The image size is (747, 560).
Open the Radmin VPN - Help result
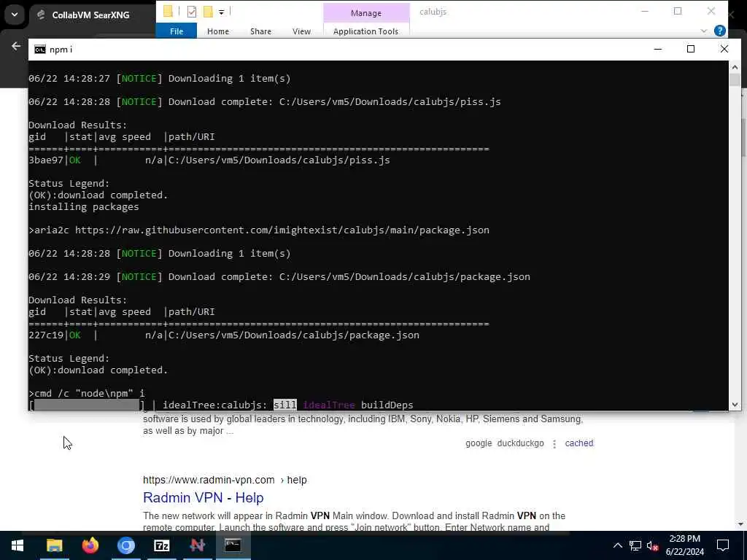[203, 497]
